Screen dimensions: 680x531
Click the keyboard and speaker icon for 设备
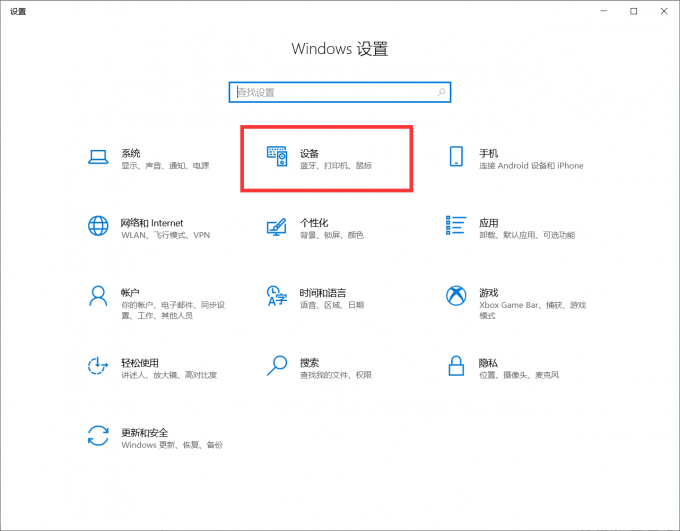coord(277,156)
